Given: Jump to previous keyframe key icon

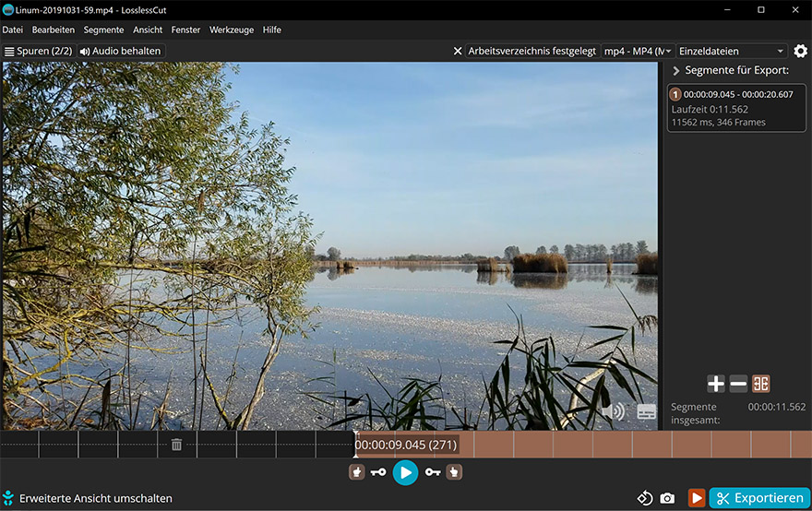Looking at the screenshot, I should pyautogui.click(x=378, y=472).
